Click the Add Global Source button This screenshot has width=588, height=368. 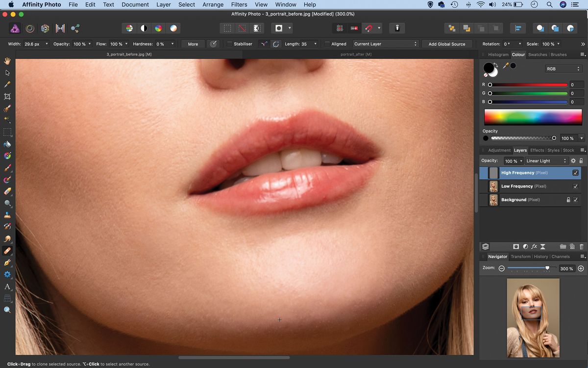coord(446,44)
